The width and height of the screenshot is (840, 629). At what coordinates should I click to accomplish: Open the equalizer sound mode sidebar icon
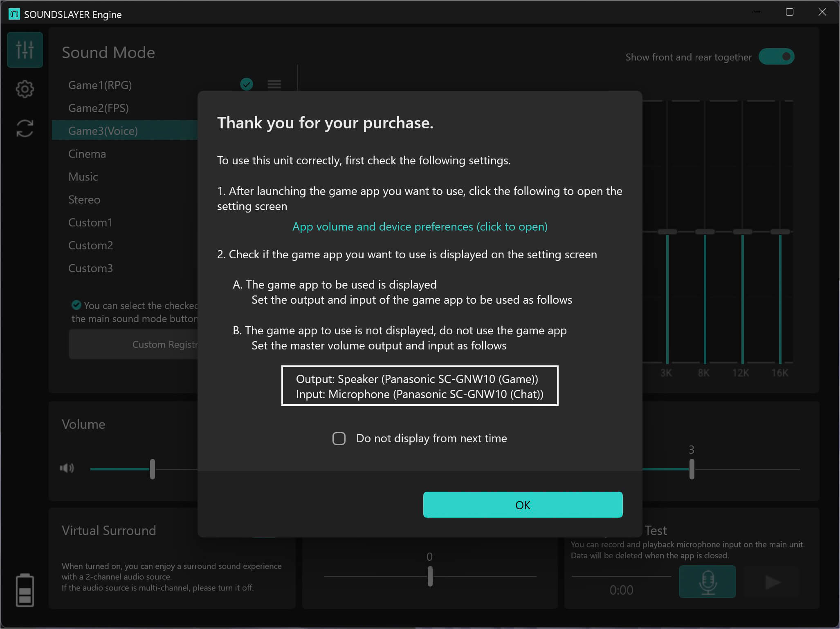click(25, 50)
